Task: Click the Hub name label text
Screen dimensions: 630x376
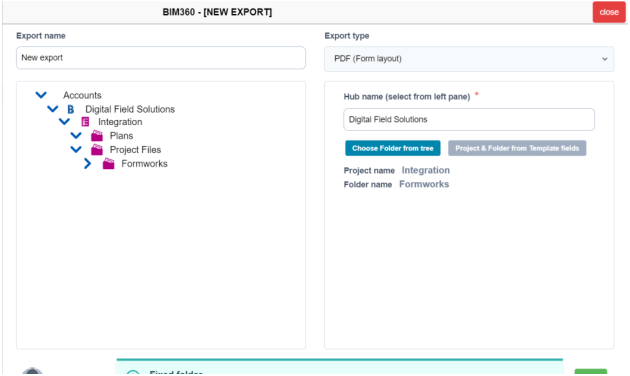Action: coord(407,97)
